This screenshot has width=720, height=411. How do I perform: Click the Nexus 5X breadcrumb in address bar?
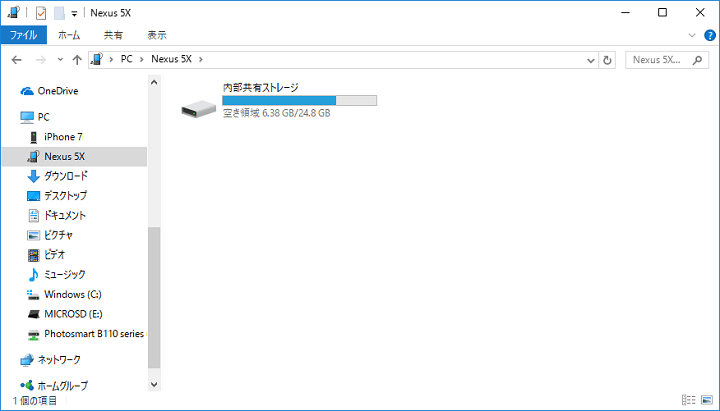(x=171, y=59)
